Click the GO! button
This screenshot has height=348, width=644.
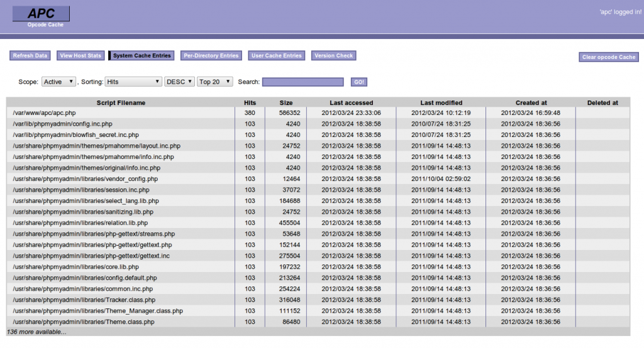359,82
